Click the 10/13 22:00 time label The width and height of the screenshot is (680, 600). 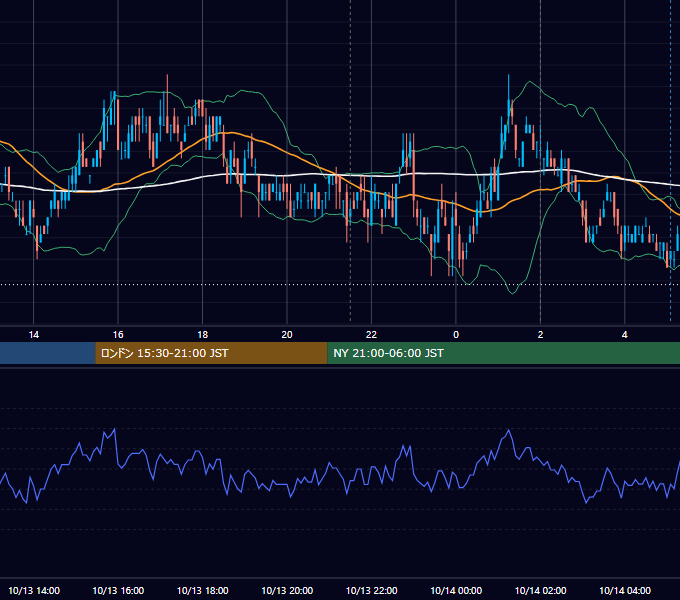(371, 590)
